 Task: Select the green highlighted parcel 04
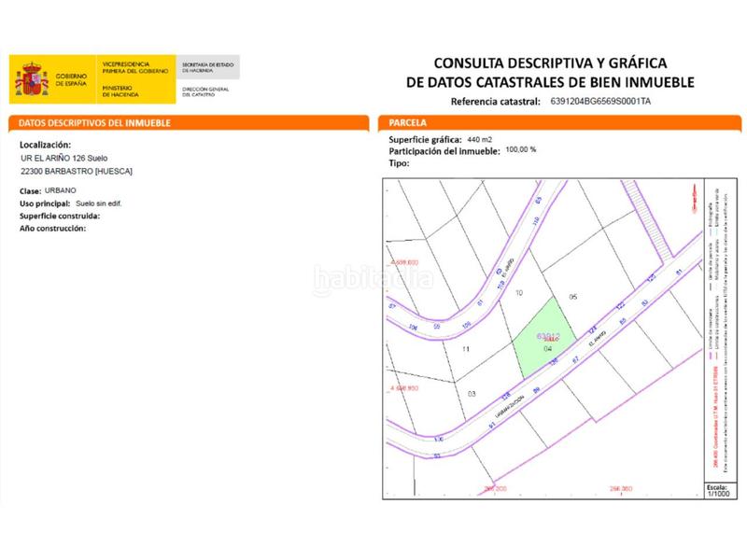tap(543, 339)
